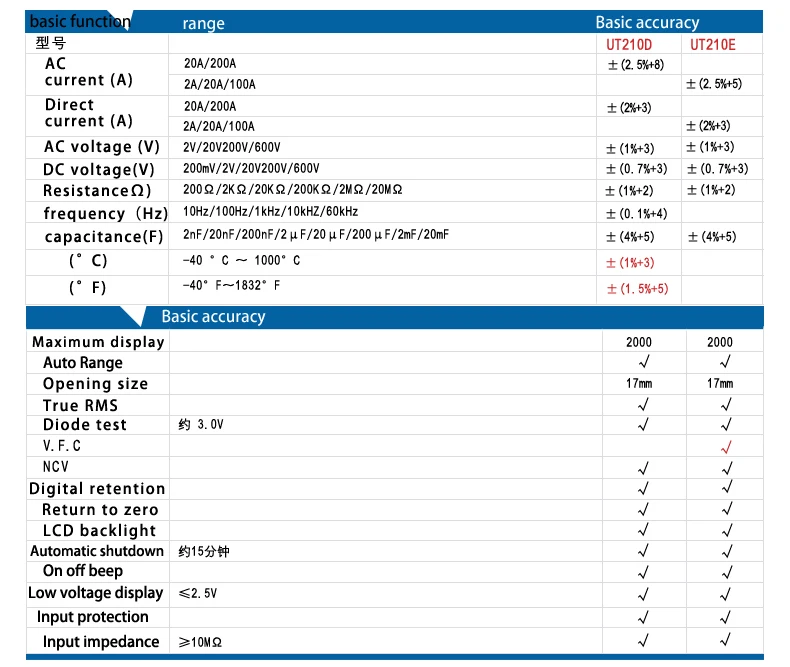Click Low voltage display checkmark for UT210D
The height and width of the screenshot is (667, 790).
pyautogui.click(x=643, y=594)
